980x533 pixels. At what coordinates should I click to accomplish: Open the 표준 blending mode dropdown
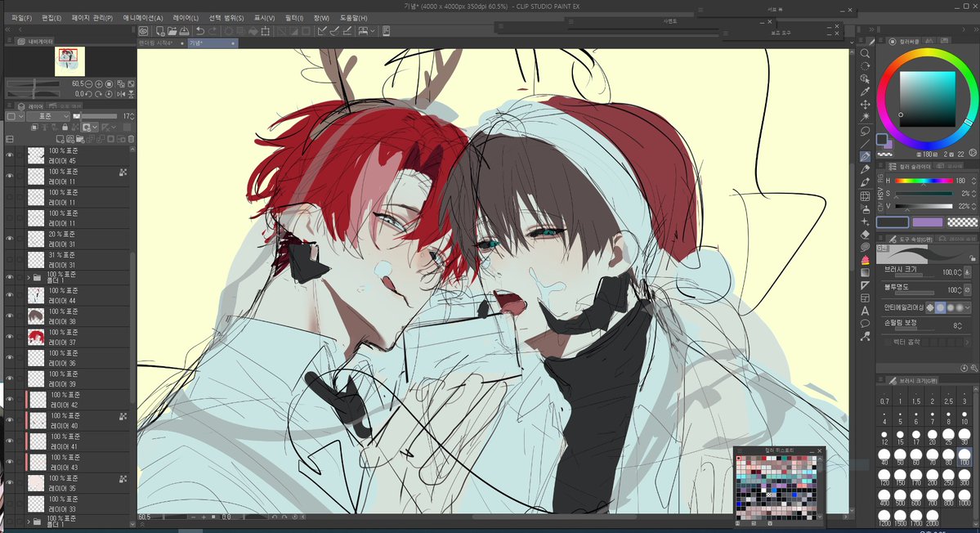(x=48, y=116)
